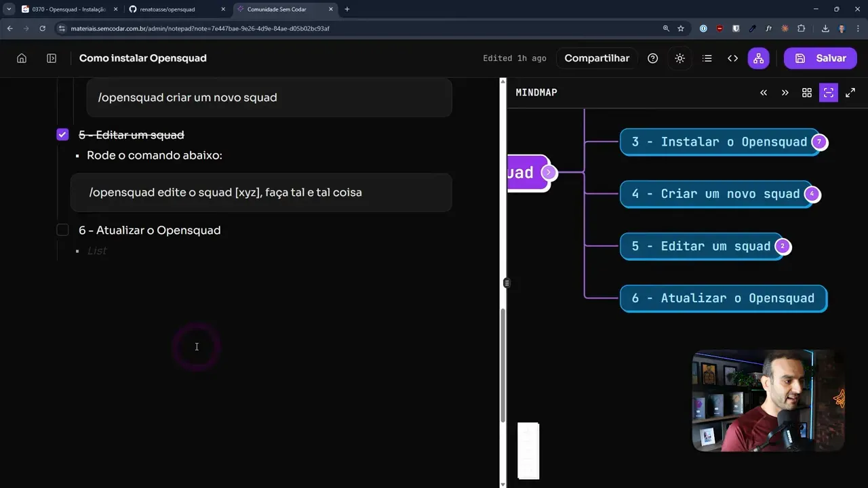Expand the '3 - Instalar o Opensquad' node badge
This screenshot has height=488, width=868.
coord(819,142)
